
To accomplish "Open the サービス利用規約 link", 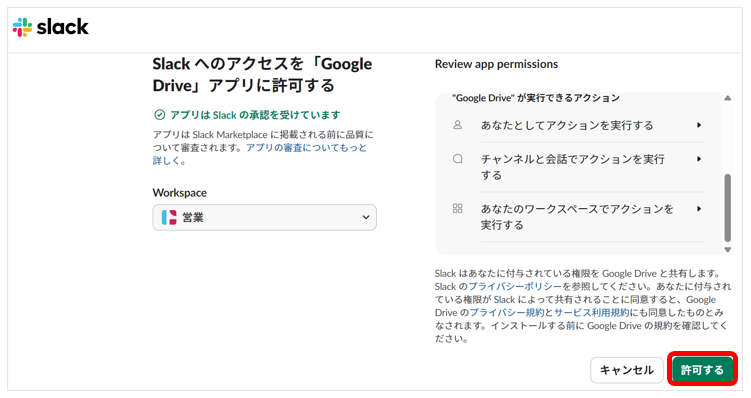I will coord(592,312).
